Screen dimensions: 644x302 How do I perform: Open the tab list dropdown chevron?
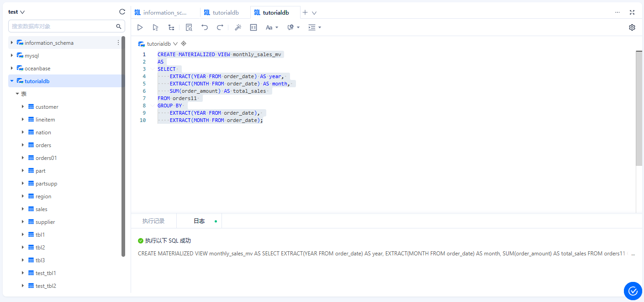point(314,13)
